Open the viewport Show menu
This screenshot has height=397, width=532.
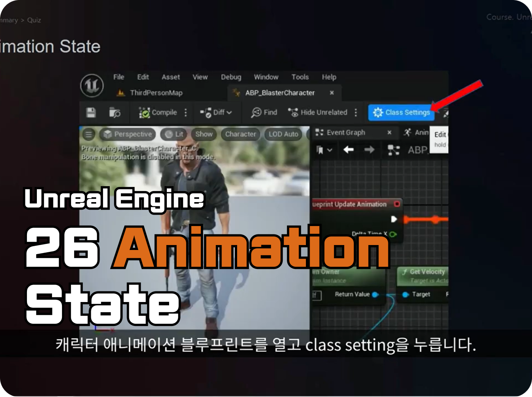[204, 134]
